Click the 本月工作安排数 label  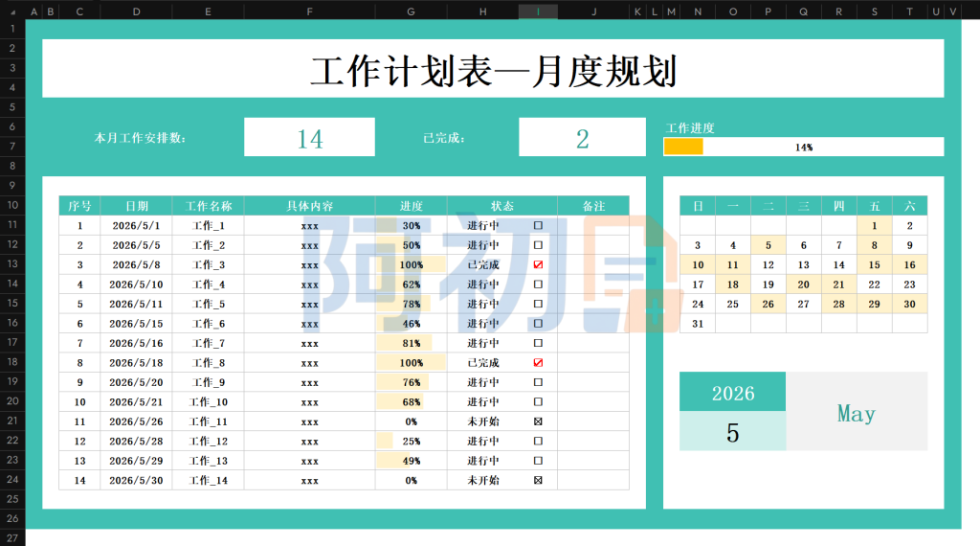point(140,138)
